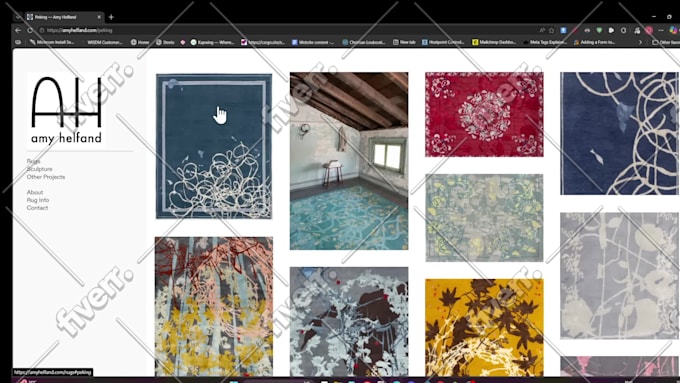Bookmark this page with the star icon
680x383 pixels.
[x=552, y=30]
